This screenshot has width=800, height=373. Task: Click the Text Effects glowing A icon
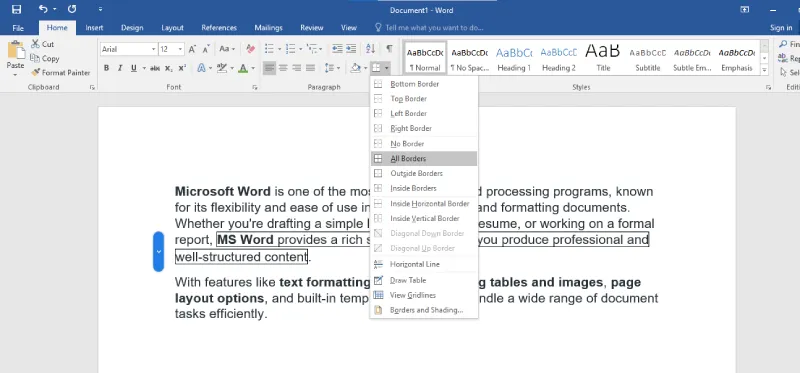(202, 68)
